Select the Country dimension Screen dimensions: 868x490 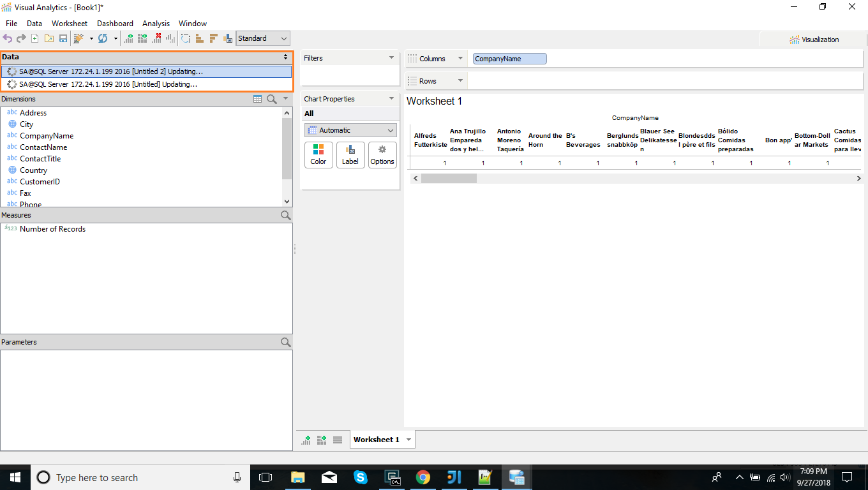[33, 170]
